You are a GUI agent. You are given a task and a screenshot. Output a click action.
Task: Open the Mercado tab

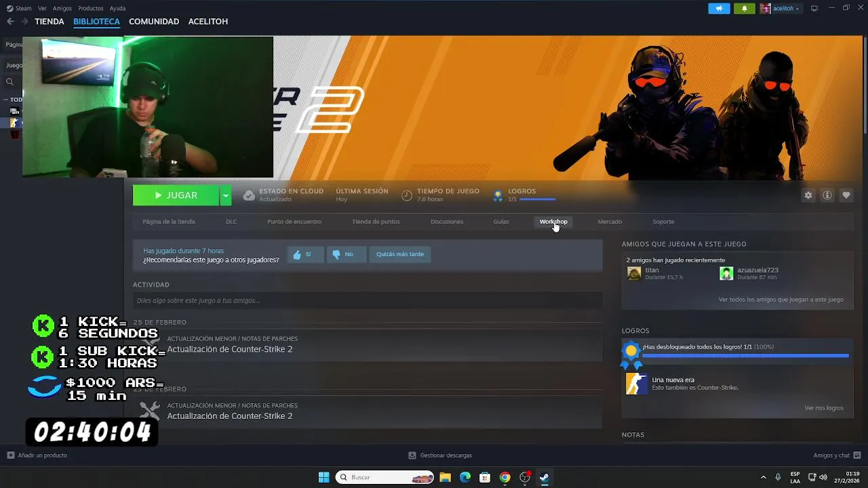(x=610, y=222)
